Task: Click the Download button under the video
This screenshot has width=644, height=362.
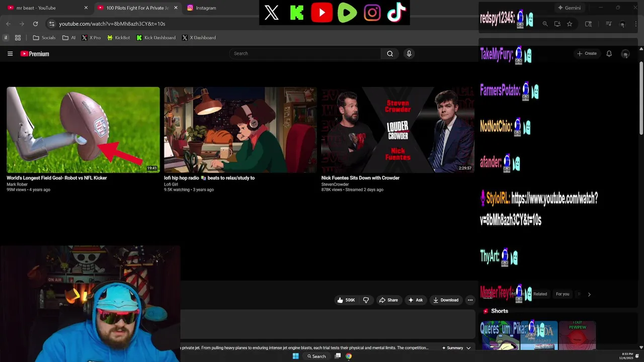Action: (x=446, y=300)
